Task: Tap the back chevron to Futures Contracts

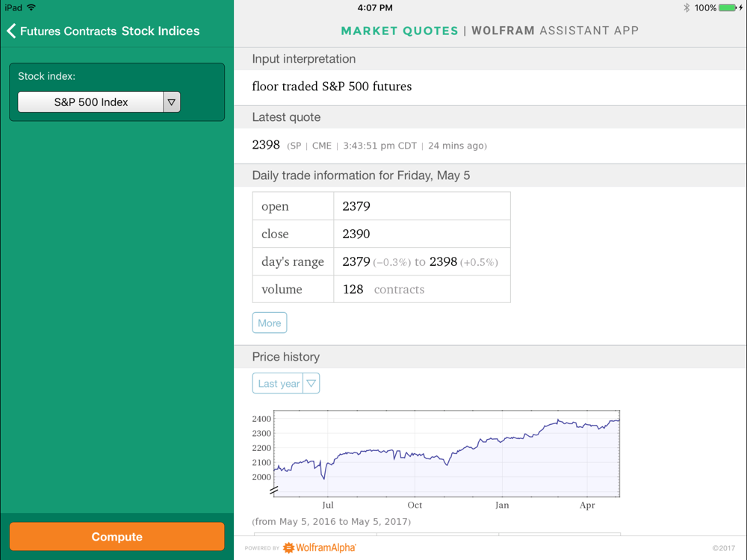Action: coord(11,31)
